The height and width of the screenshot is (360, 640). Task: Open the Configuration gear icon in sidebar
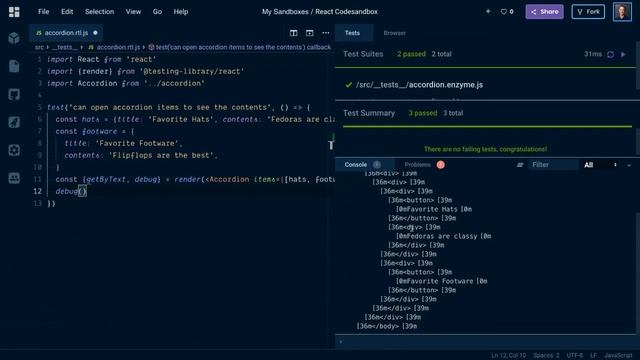click(x=14, y=150)
